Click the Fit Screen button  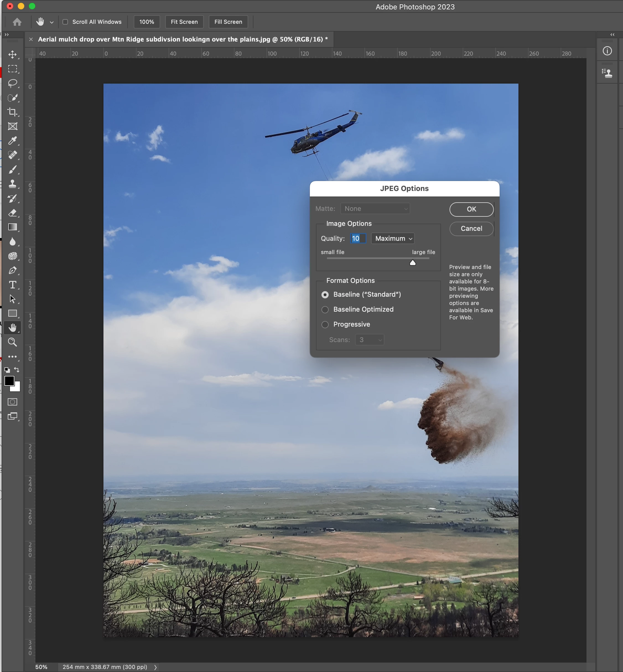point(184,22)
